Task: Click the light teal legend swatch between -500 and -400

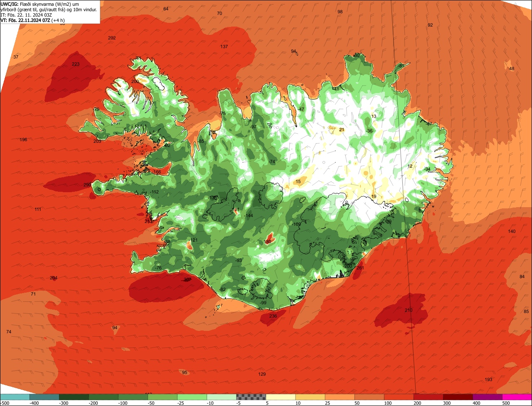Action: [x=15, y=397]
